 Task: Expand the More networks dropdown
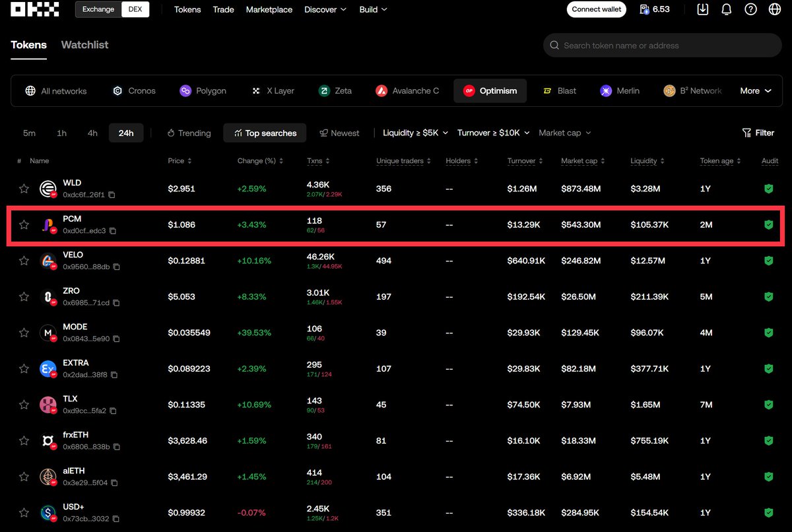(755, 90)
